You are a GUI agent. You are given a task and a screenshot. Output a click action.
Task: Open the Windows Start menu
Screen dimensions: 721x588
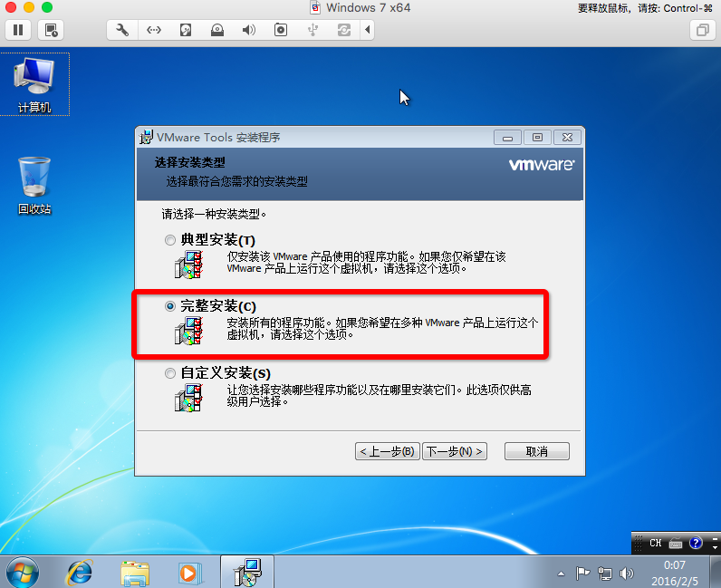[23, 573]
